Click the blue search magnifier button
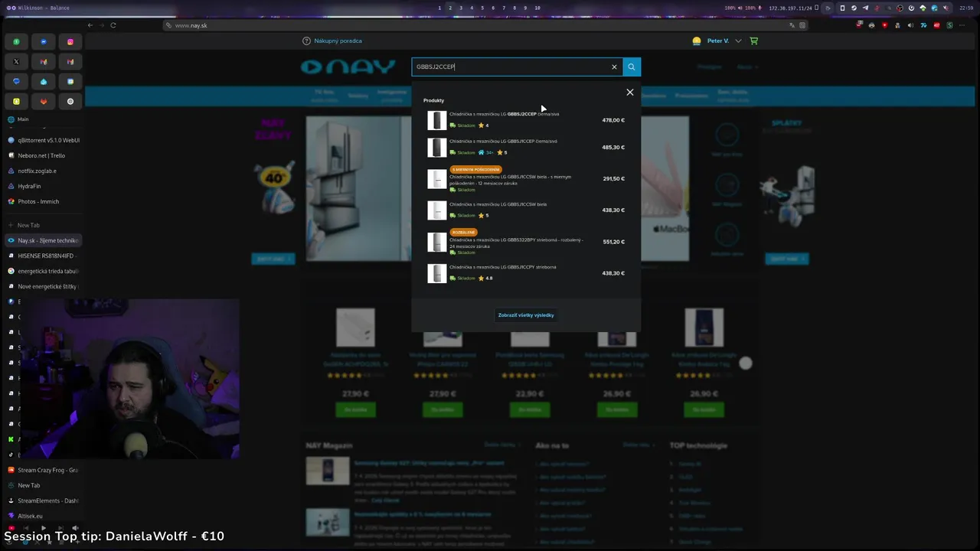Screen dimensions: 980x551 coord(632,67)
